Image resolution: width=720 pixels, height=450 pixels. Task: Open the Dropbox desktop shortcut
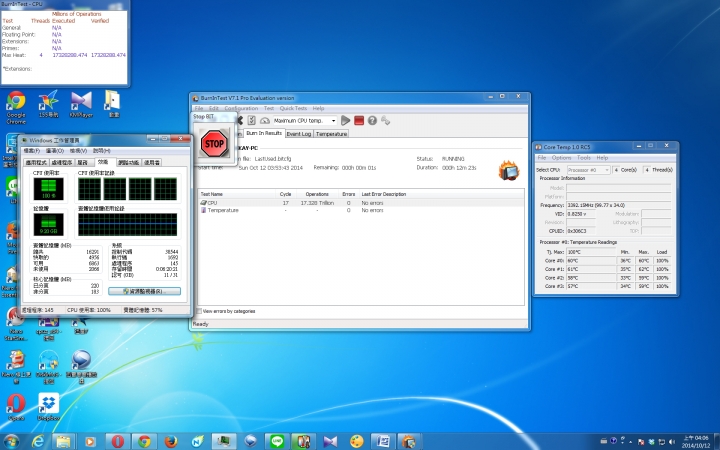coord(48,407)
